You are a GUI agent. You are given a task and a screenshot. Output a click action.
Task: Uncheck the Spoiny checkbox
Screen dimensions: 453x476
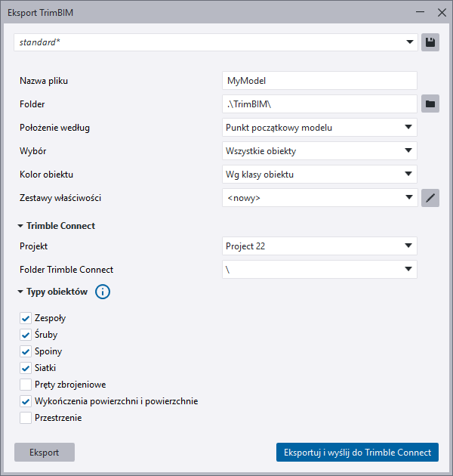pyautogui.click(x=26, y=351)
